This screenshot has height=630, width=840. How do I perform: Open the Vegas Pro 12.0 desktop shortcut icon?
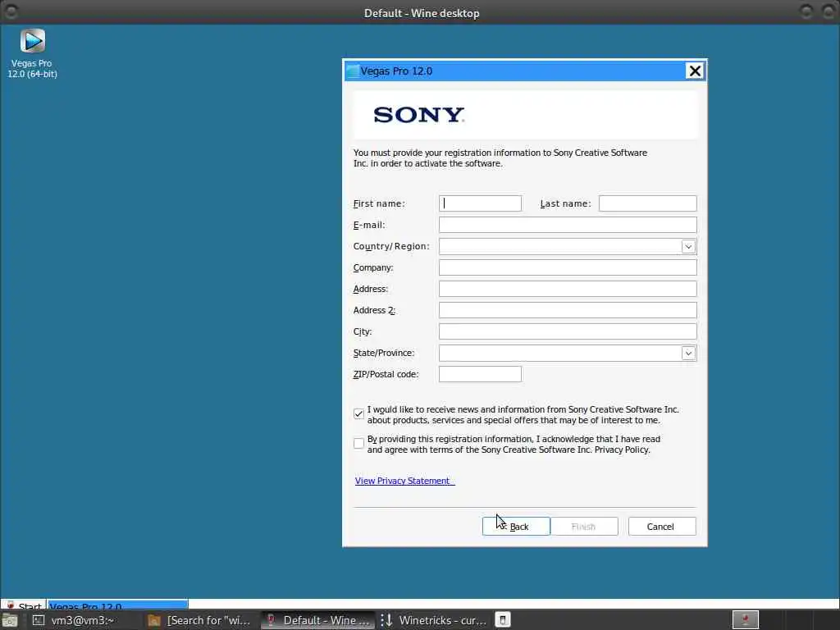pos(32,41)
